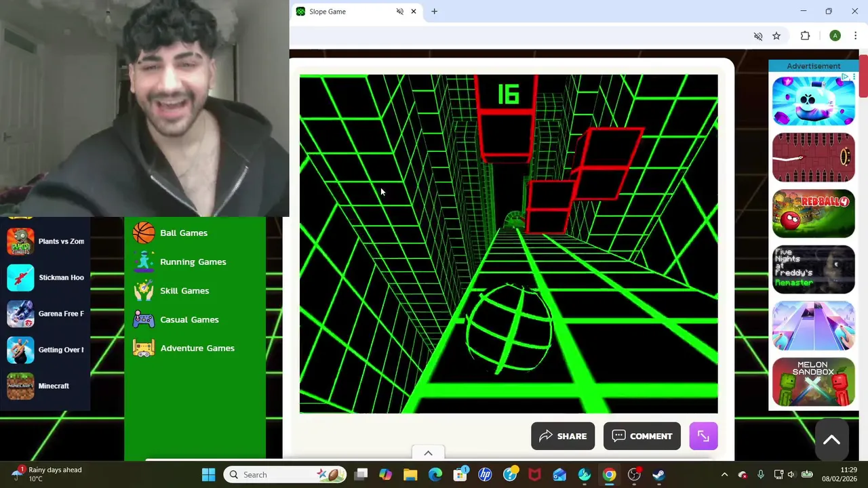Select the Skill Games category link

[184, 291]
